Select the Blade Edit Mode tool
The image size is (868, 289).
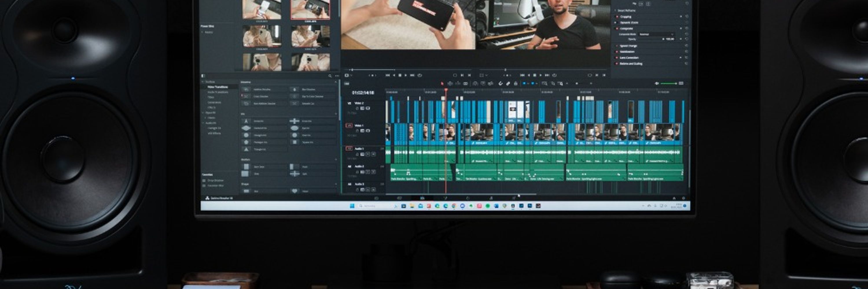466,84
